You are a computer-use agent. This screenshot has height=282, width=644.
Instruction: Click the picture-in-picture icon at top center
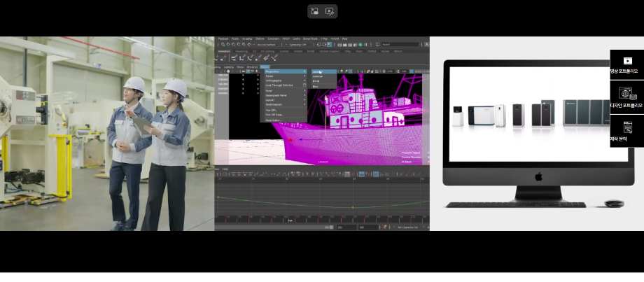[315, 11]
